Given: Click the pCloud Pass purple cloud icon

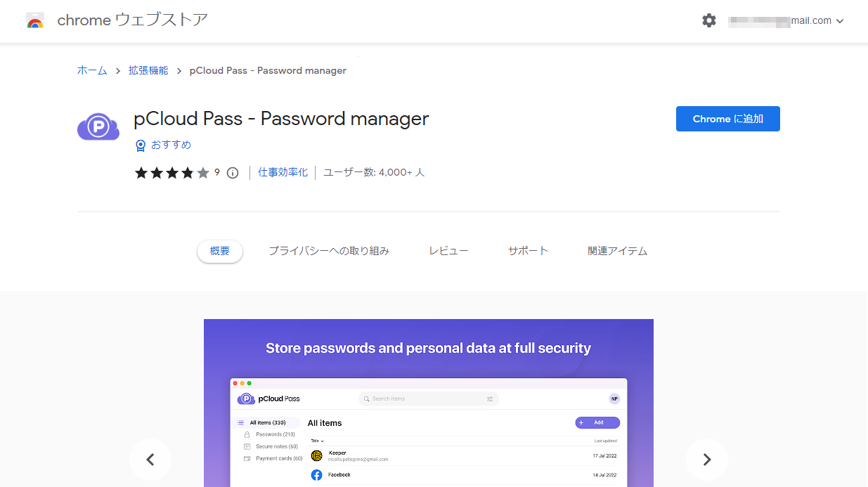Looking at the screenshot, I should [x=98, y=126].
